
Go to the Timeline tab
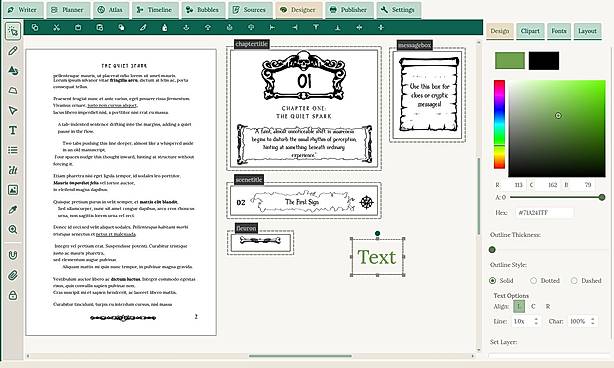coord(155,10)
